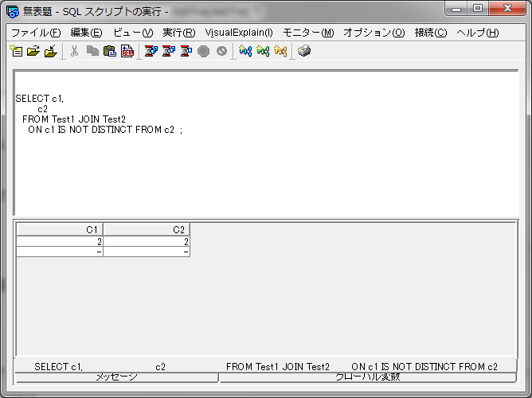Cut selection with the scissors icon
This screenshot has width=532, height=398.
coord(74,51)
